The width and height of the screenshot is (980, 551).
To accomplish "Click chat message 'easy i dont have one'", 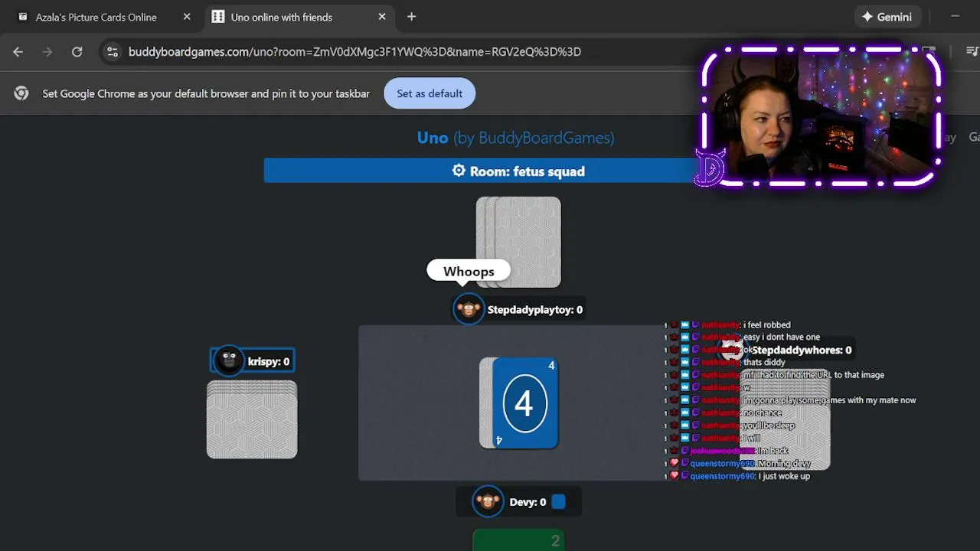I will (782, 337).
